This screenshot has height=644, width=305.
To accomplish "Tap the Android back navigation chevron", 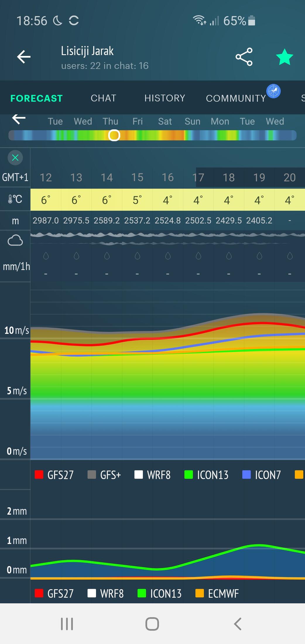I will coord(238,624).
